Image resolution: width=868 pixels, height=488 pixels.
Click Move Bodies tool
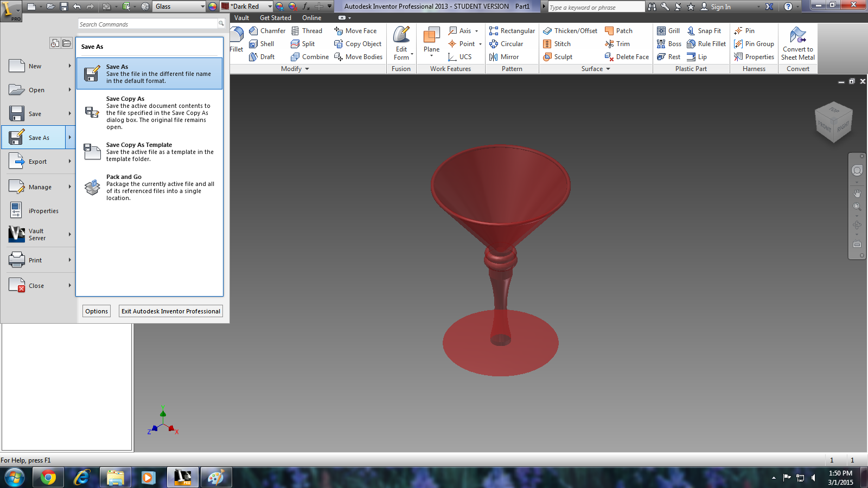click(358, 57)
